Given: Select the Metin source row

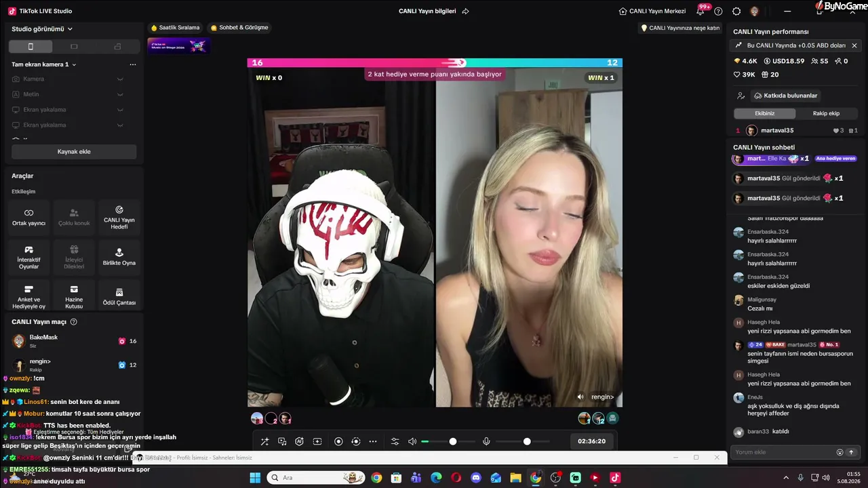Looking at the screenshot, I should [74, 94].
